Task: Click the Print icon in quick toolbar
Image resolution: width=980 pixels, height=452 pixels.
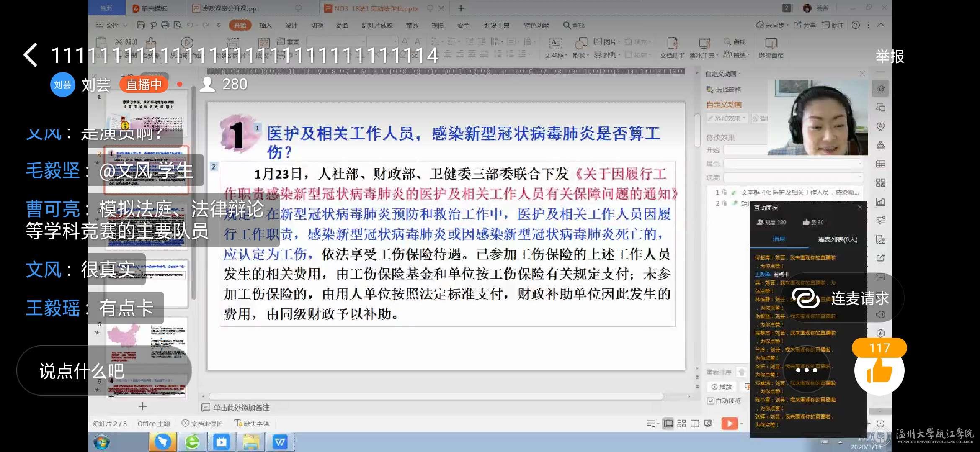Action: (165, 25)
